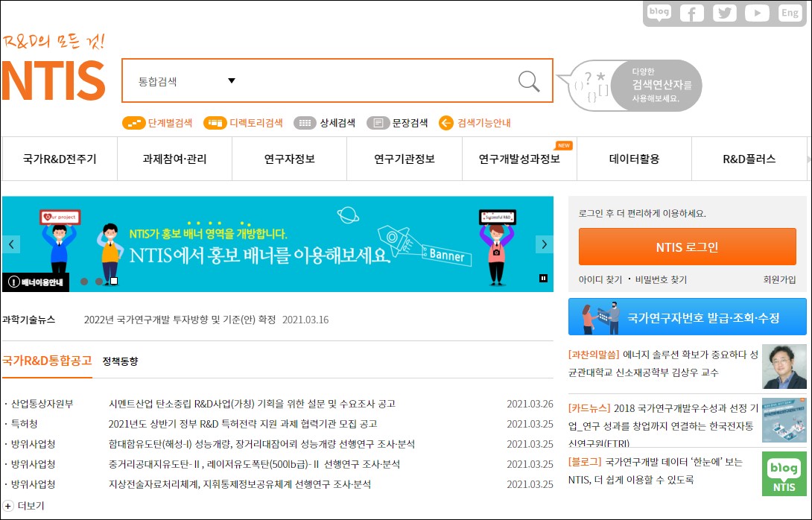Screen dimensions: 812x520
Task: Select first banner indicator dot
Action: click(x=84, y=282)
